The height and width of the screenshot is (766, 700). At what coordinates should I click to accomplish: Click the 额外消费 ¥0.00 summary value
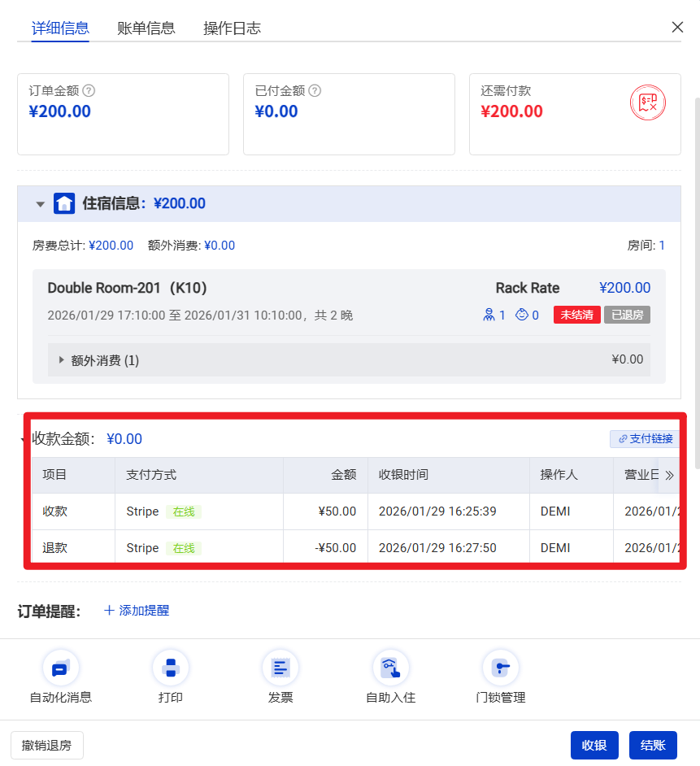tap(220, 246)
